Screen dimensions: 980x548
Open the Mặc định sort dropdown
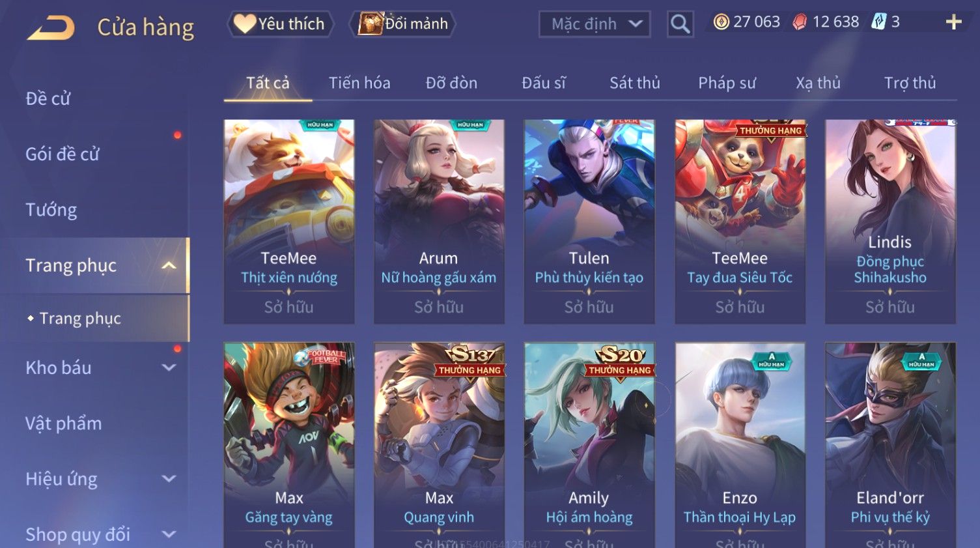[x=595, y=24]
